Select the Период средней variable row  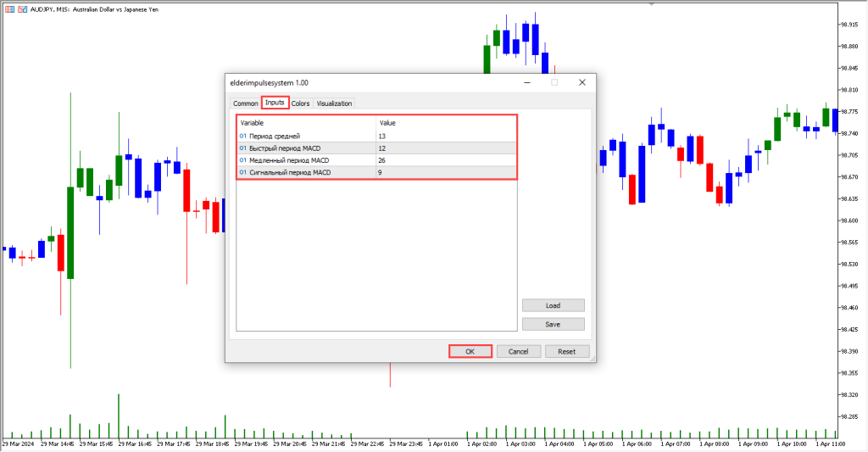(376, 136)
